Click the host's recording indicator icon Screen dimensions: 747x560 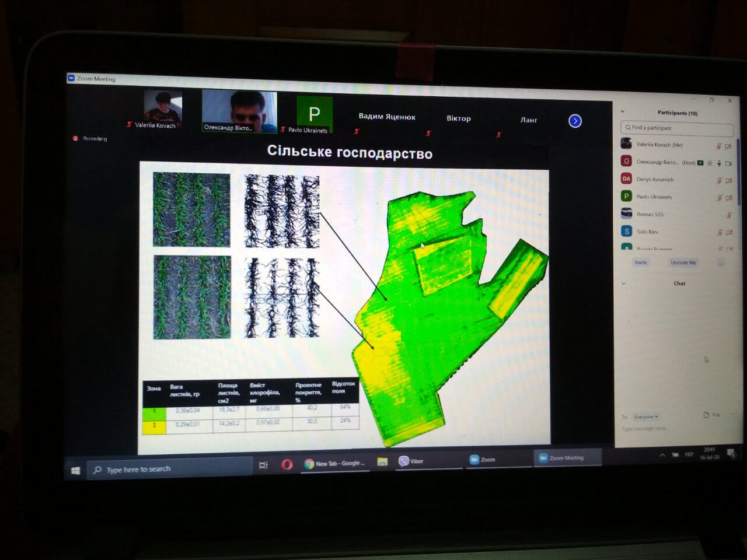click(x=710, y=163)
